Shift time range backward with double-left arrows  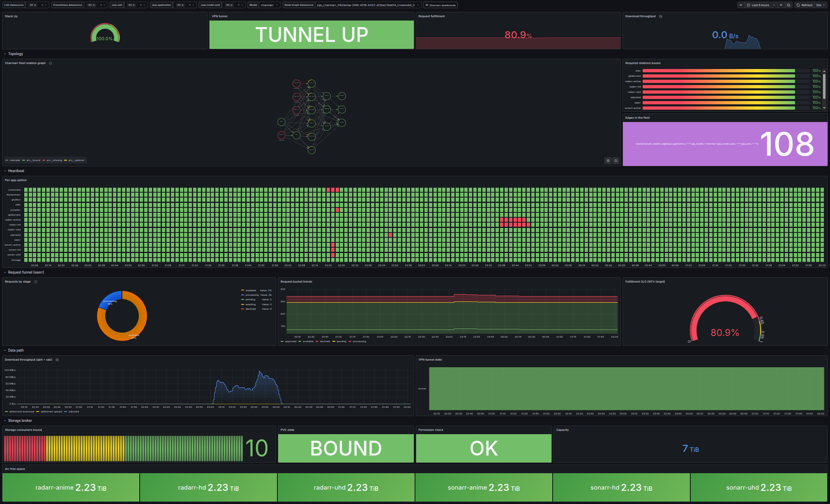[x=741, y=5]
